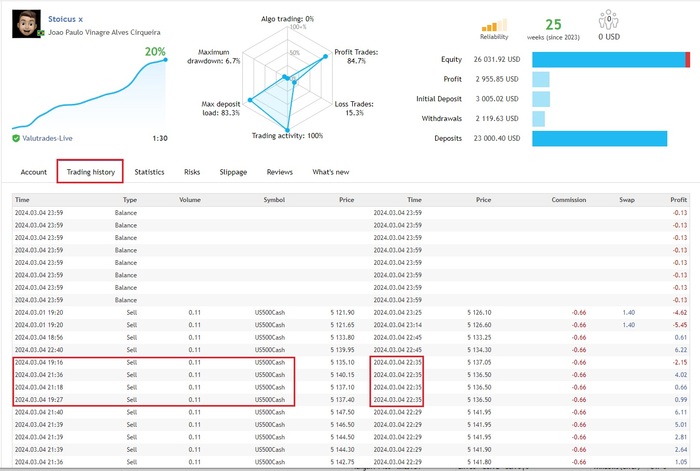
Task: Sort the table by Profit column header
Action: pyautogui.click(x=679, y=200)
